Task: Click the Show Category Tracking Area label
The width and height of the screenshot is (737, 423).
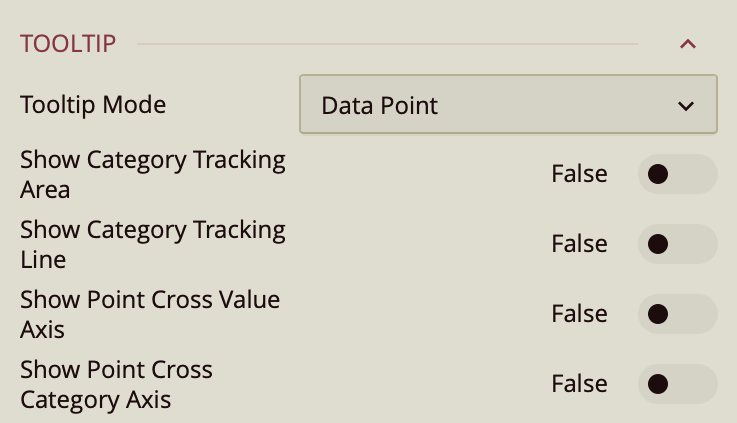Action: coord(152,174)
